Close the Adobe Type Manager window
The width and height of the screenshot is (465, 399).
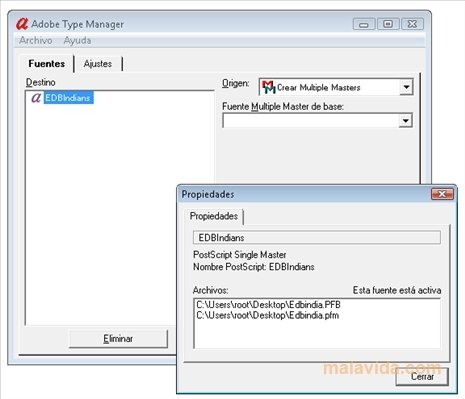pos(412,24)
